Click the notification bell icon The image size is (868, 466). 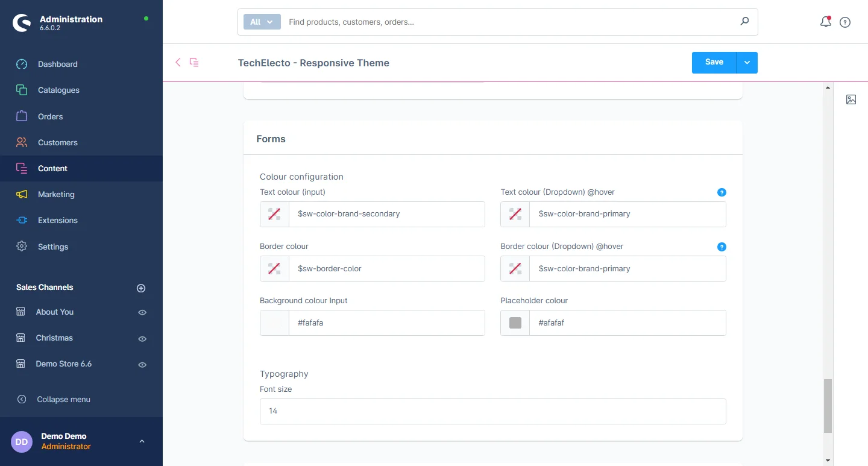(826, 22)
